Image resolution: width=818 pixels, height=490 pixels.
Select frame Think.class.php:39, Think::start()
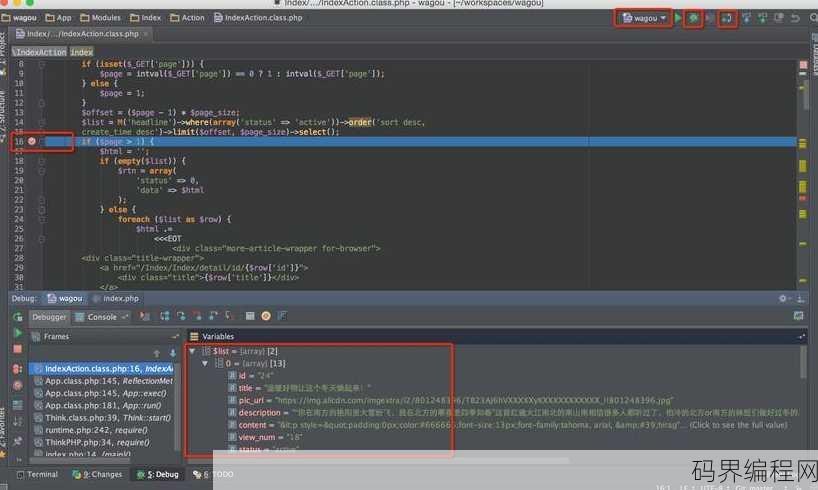tap(103, 417)
